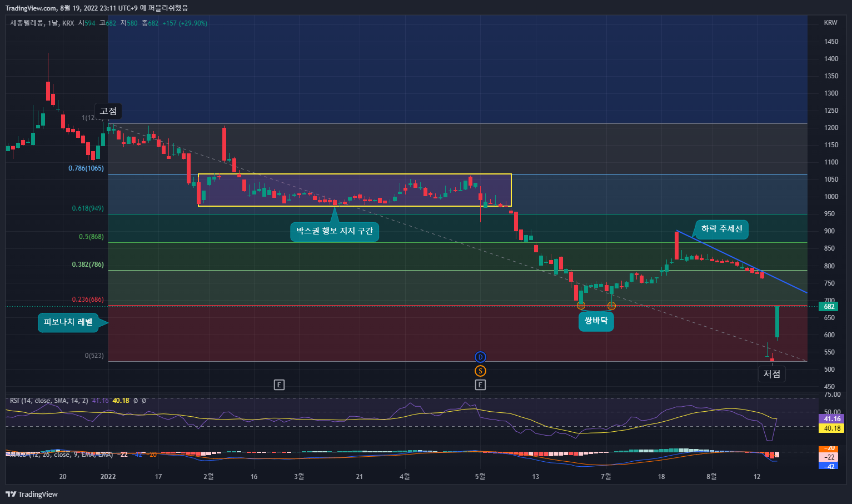Click the 2022 date axis label
The height and width of the screenshot is (504, 852).
108,476
